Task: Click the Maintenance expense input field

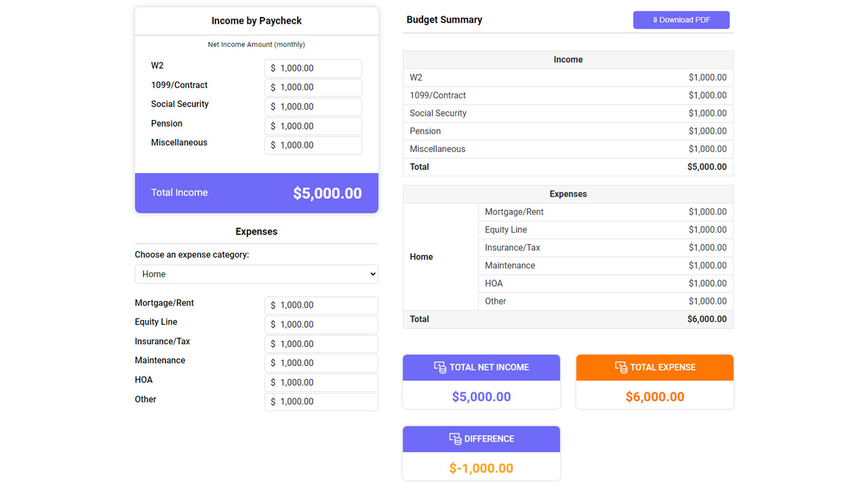Action: point(321,363)
